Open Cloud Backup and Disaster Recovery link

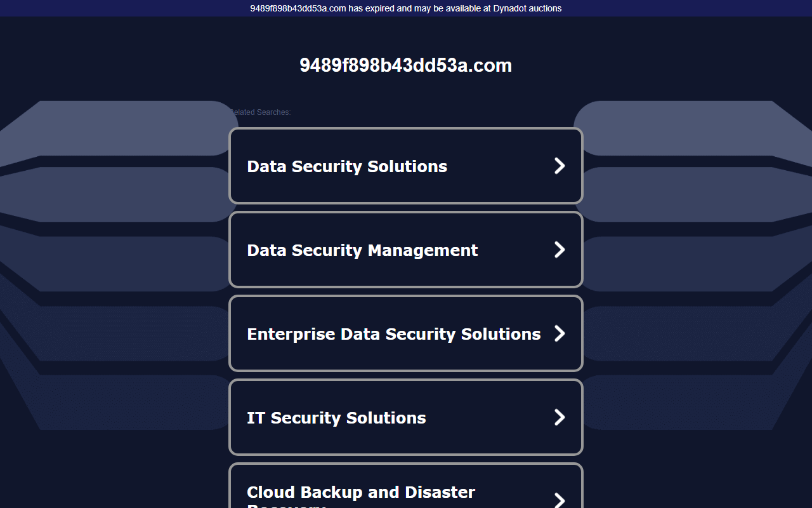pyautogui.click(x=406, y=486)
